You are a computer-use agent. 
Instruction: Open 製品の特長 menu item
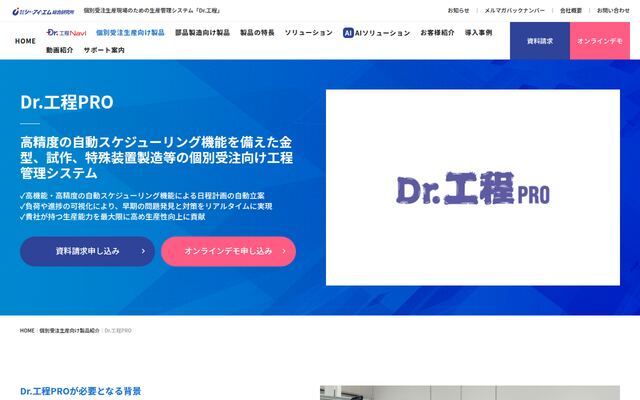coord(257,33)
